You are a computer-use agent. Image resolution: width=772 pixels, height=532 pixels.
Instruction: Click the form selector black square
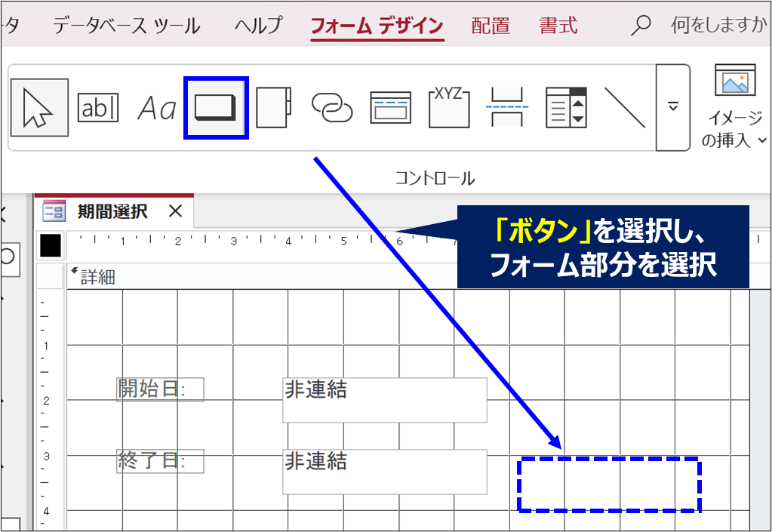(x=51, y=244)
